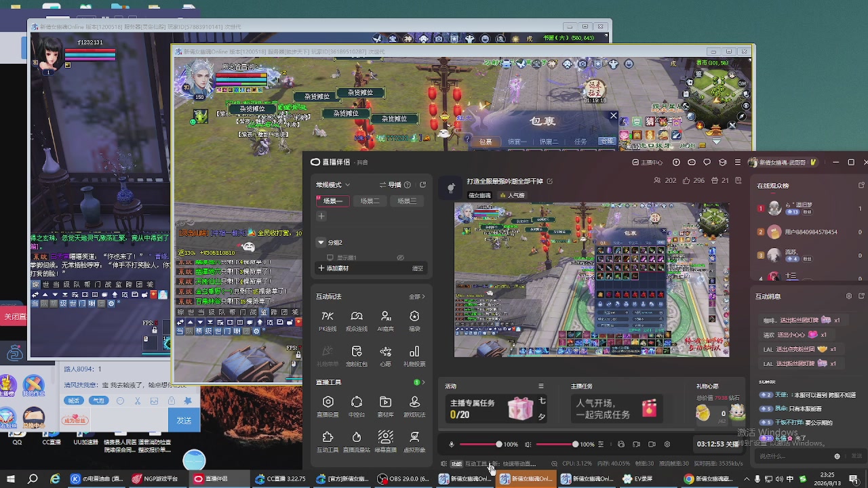The image size is (868, 488).
Task: Click the help icon beside 导播
Action: click(x=407, y=185)
